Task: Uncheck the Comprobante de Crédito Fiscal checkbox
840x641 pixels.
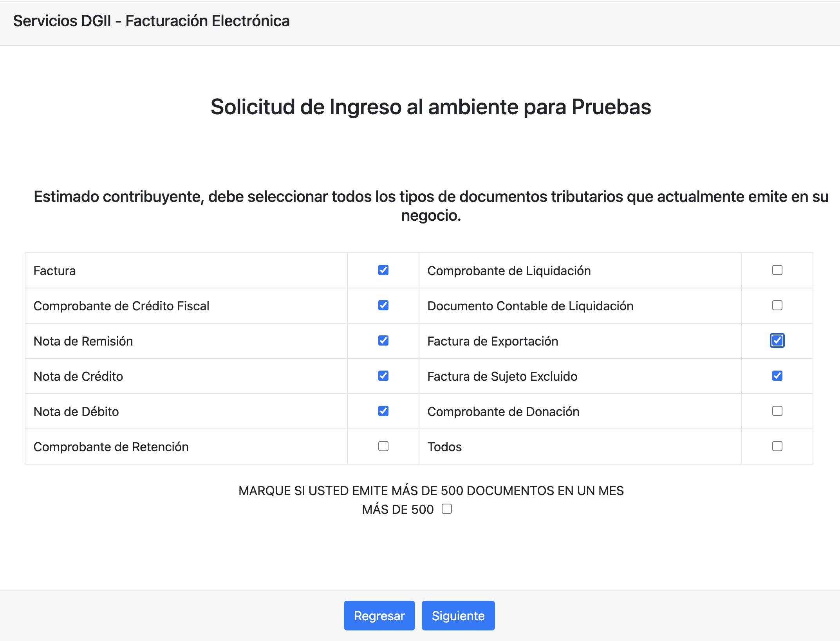Action: point(383,306)
